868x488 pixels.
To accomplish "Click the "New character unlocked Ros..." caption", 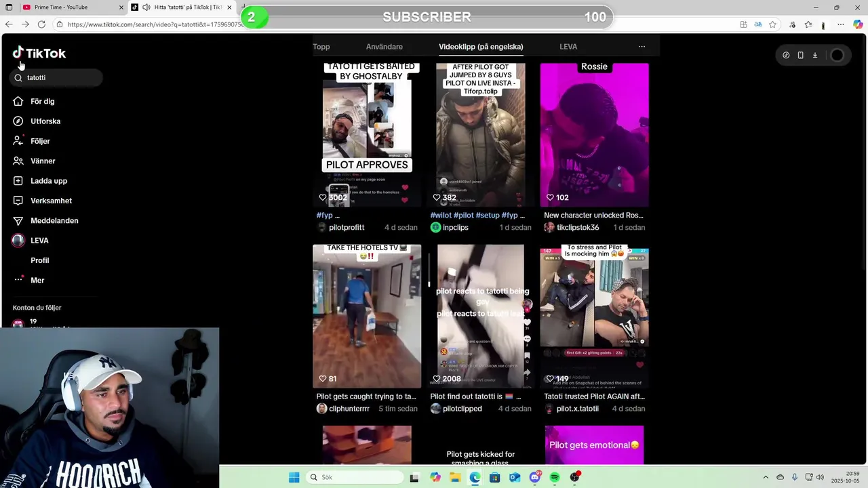I will (x=593, y=216).
